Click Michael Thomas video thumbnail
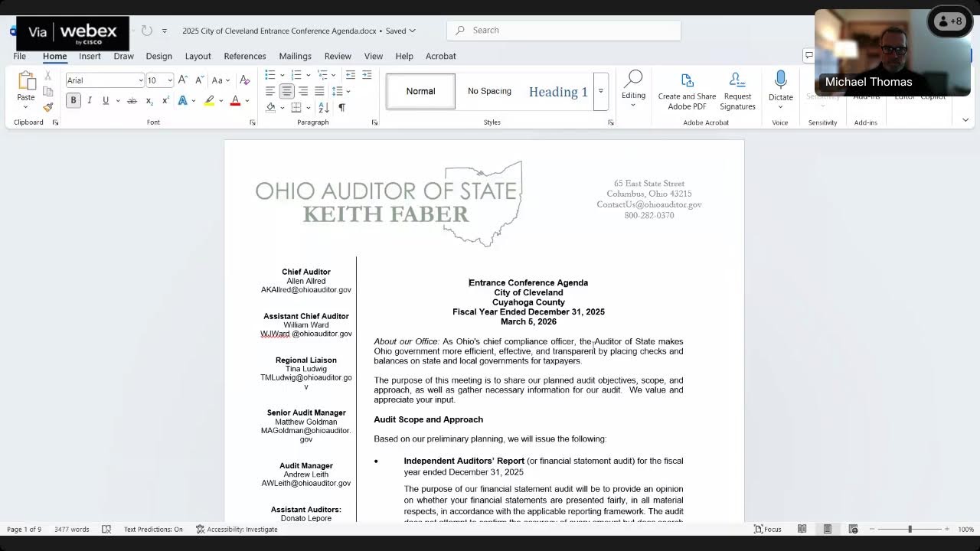 pos(893,53)
